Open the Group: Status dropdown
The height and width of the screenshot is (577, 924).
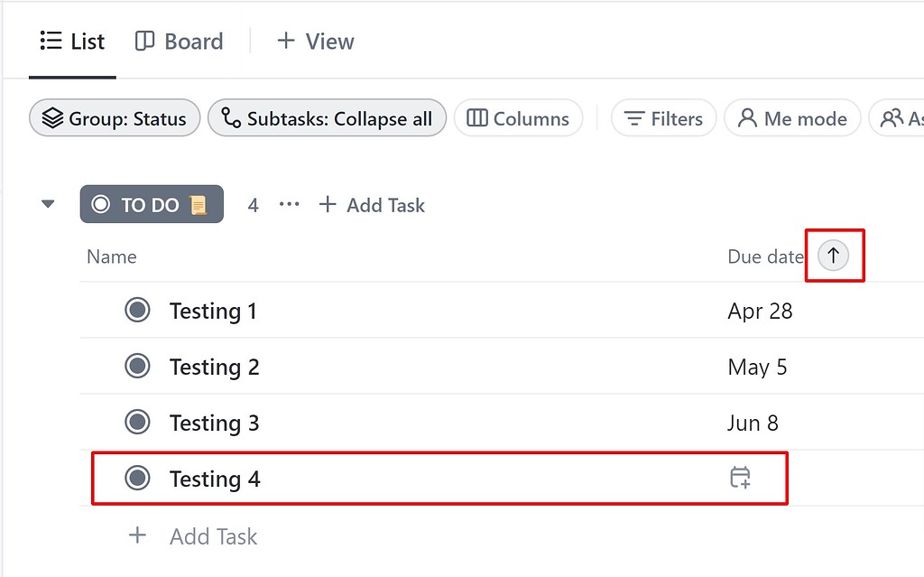pyautogui.click(x=114, y=117)
